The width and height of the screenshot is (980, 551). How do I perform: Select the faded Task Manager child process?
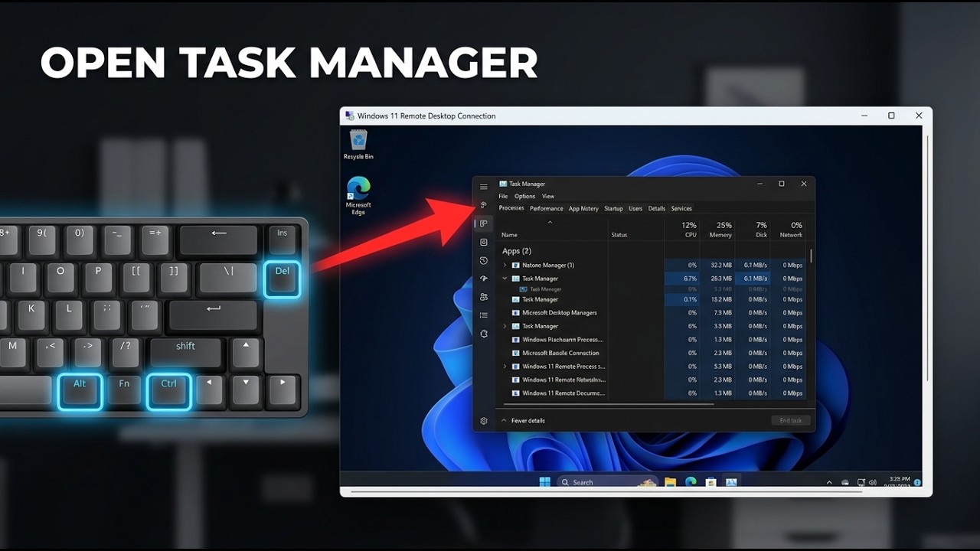541,289
